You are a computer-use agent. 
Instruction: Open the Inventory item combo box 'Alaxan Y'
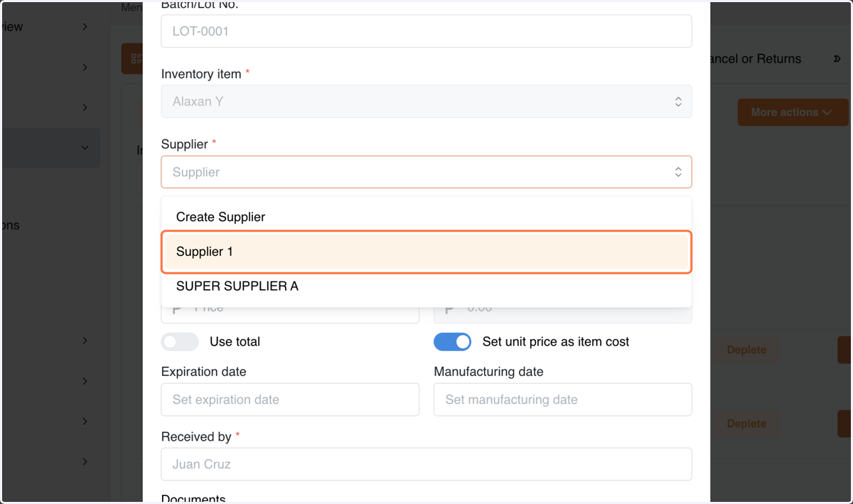[x=426, y=102]
